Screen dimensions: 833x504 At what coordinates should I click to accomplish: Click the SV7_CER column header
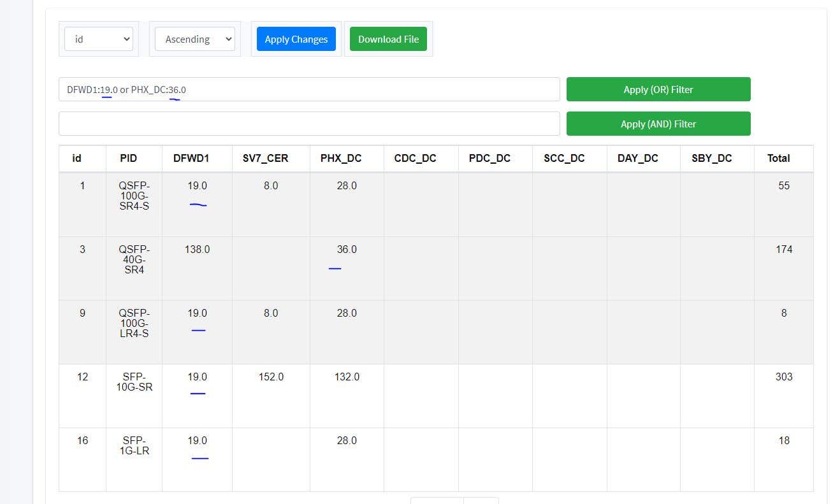(x=265, y=158)
